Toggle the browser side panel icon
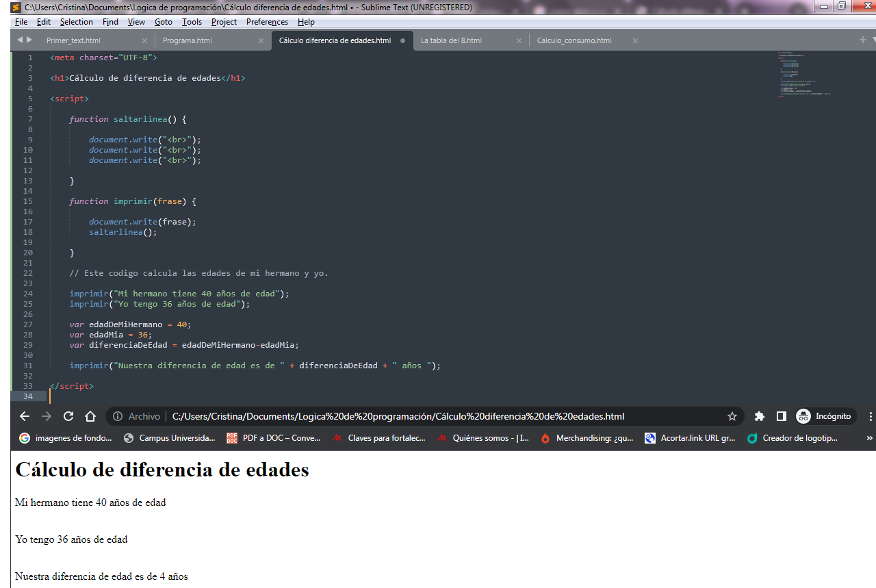Viewport: 876px width, 588px height. (x=781, y=416)
